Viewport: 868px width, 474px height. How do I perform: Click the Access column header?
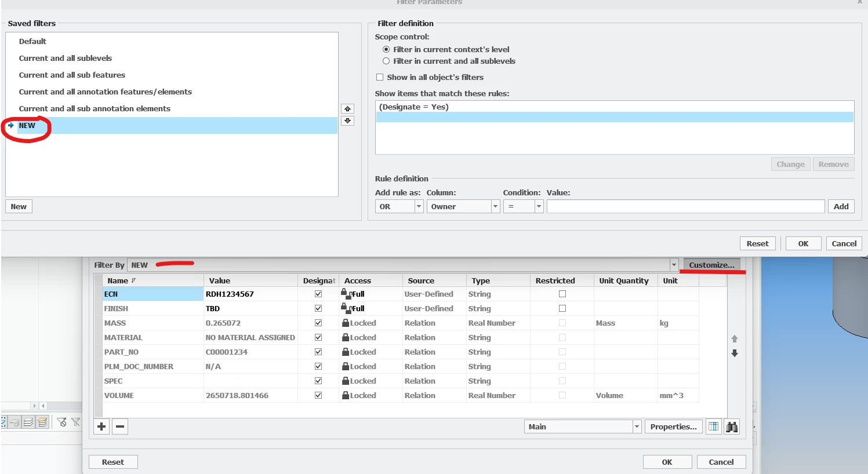pyautogui.click(x=371, y=280)
